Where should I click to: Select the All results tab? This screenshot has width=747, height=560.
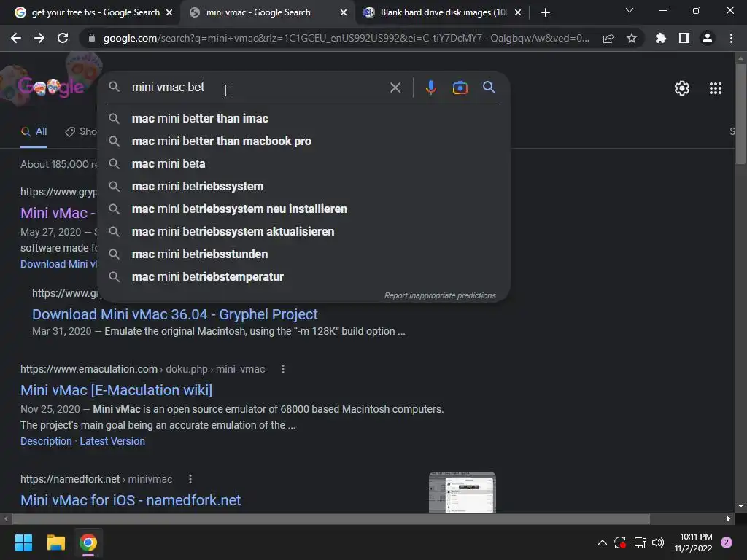click(x=34, y=132)
